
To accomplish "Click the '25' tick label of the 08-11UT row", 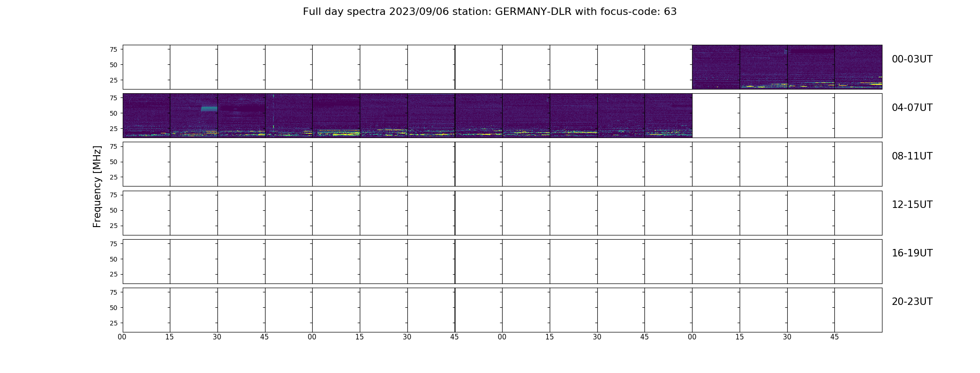I will point(113,177).
